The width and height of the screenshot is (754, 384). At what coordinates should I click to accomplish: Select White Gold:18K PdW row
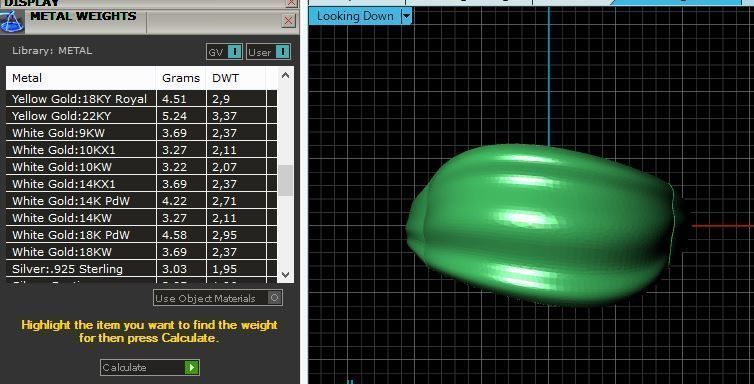click(141, 235)
